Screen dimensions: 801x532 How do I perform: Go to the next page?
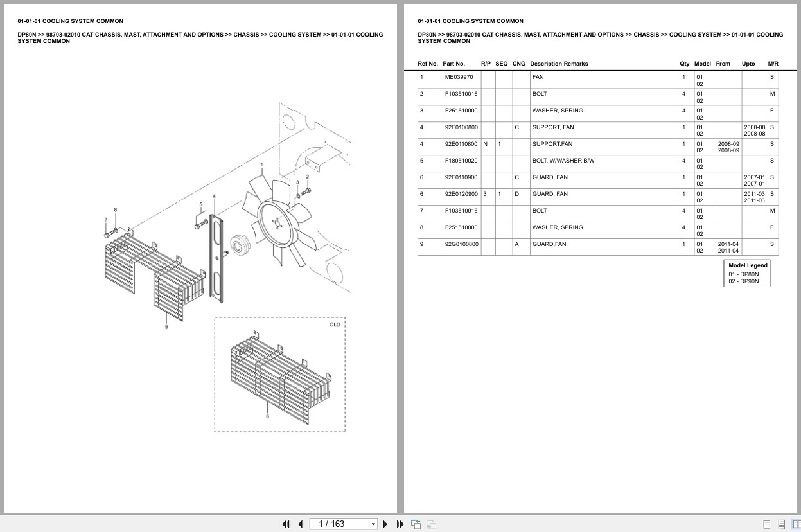[x=385, y=524]
